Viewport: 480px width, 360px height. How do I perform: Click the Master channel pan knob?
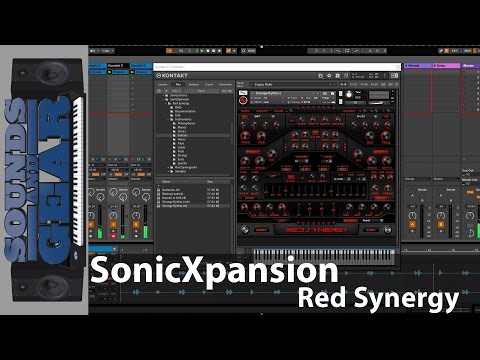[x=470, y=216]
